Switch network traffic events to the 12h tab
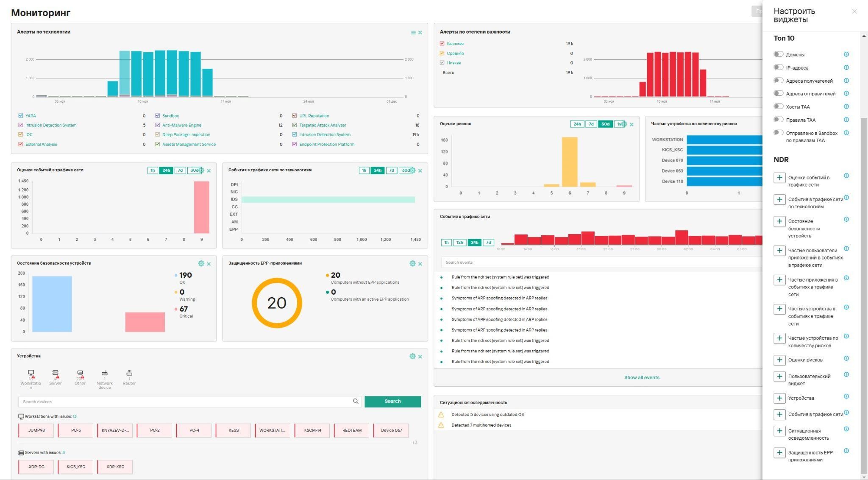This screenshot has height=480, width=868. coord(459,243)
